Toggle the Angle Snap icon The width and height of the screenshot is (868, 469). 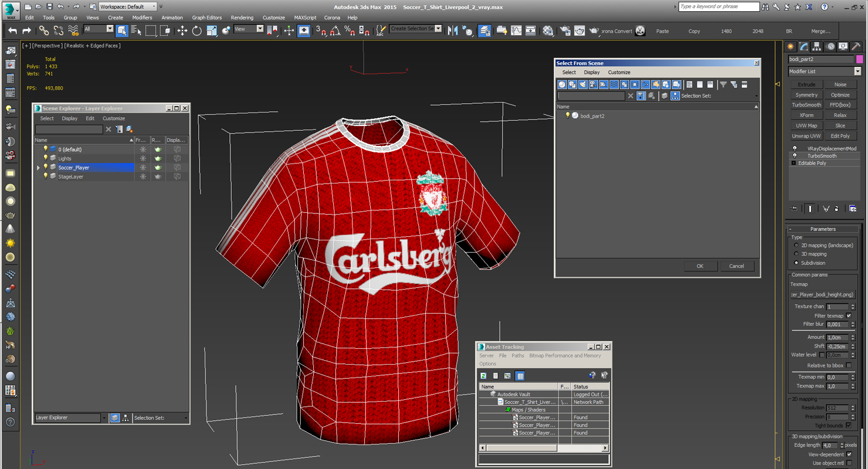[x=335, y=30]
